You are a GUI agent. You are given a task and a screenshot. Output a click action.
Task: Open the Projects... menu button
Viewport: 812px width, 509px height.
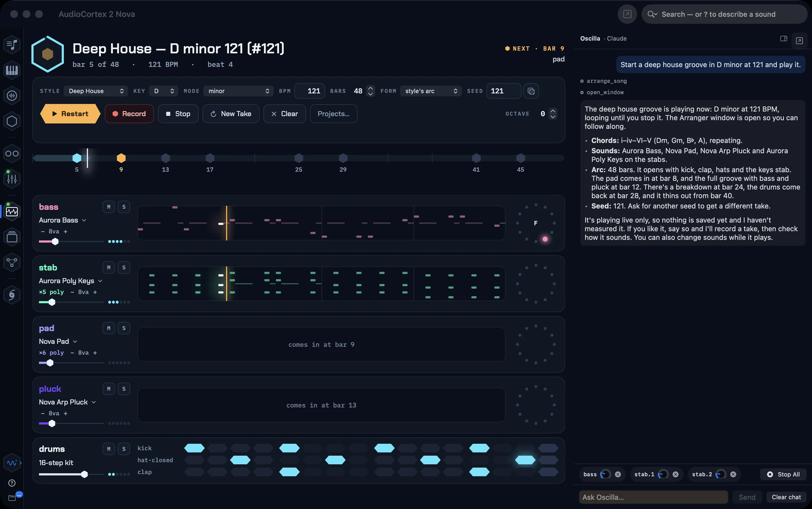[333, 114]
